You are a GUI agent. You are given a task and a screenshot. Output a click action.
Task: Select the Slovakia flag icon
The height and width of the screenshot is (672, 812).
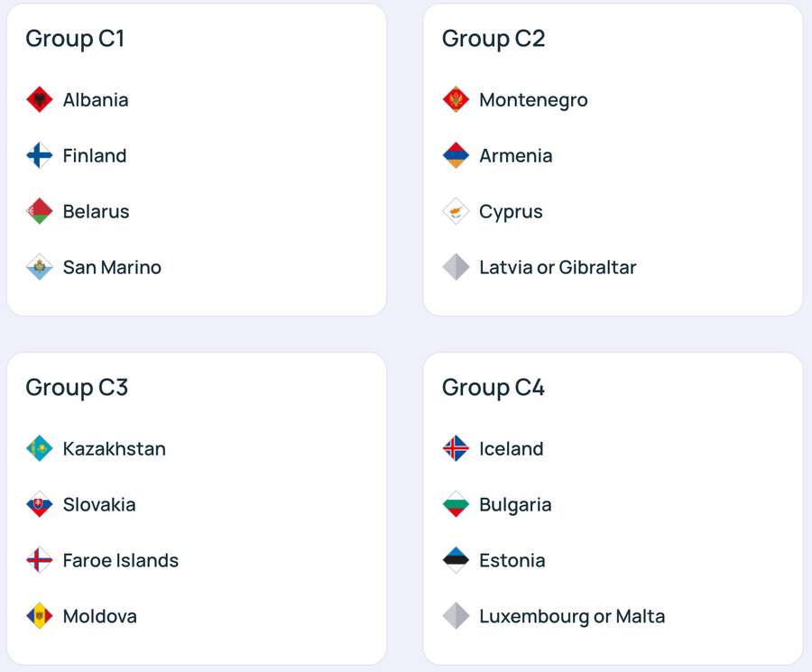click(41, 504)
